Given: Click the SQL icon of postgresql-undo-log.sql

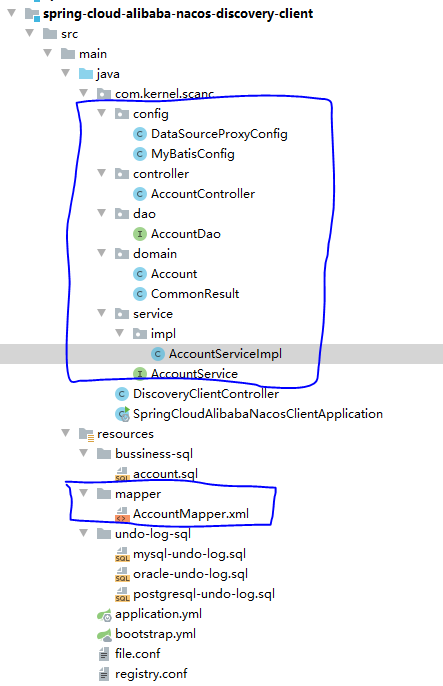Looking at the screenshot, I should click(x=122, y=594).
